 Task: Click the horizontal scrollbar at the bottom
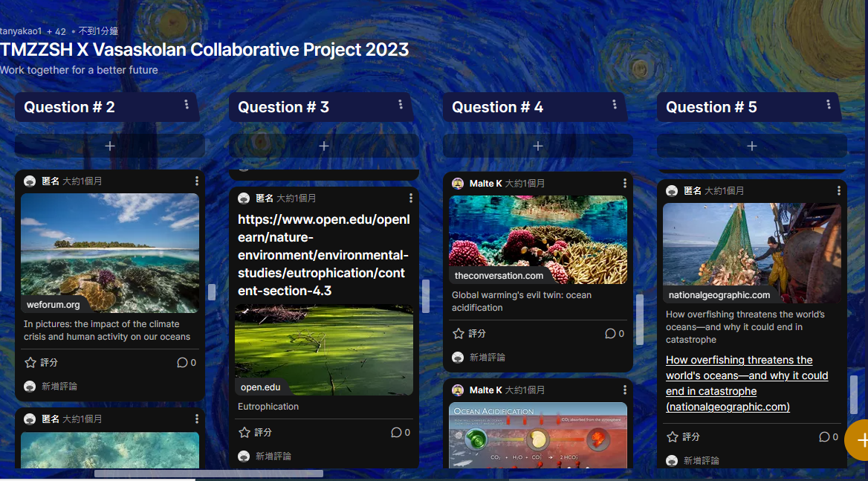[x=209, y=474]
